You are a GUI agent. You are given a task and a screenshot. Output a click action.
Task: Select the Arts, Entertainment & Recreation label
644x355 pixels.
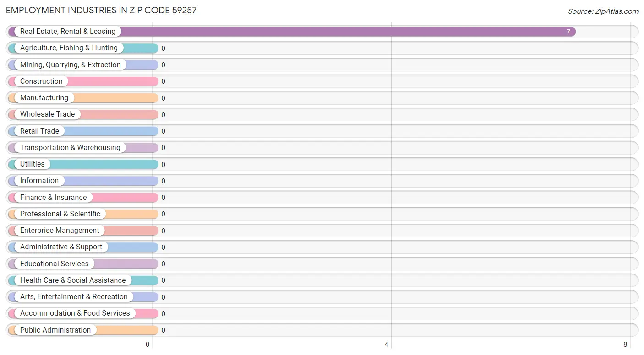click(x=74, y=297)
